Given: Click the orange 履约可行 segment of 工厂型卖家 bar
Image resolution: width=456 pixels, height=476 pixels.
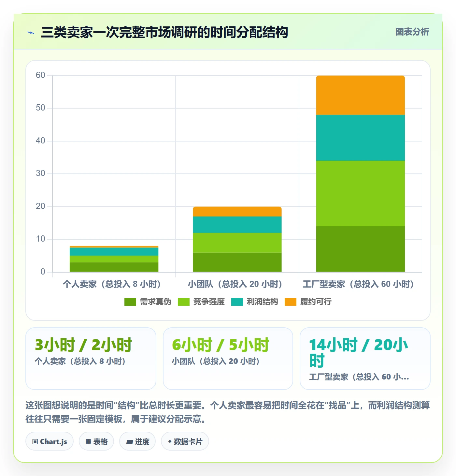Looking at the screenshot, I should 360,95.
